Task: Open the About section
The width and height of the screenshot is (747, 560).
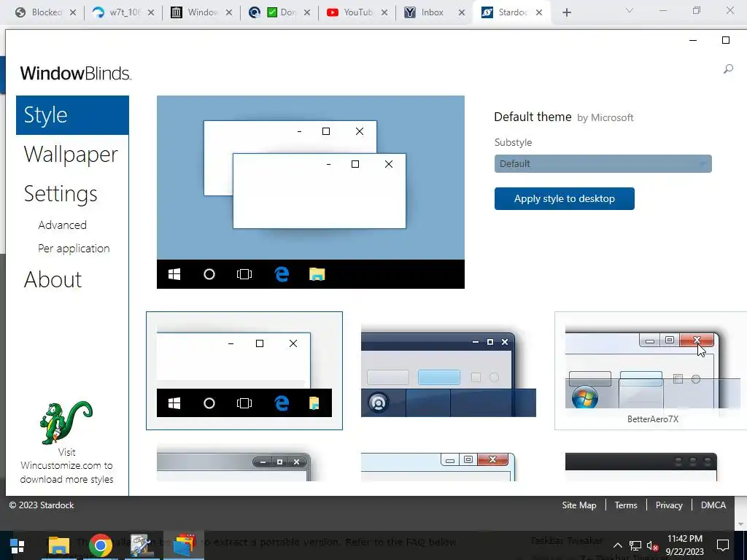Action: (x=53, y=279)
